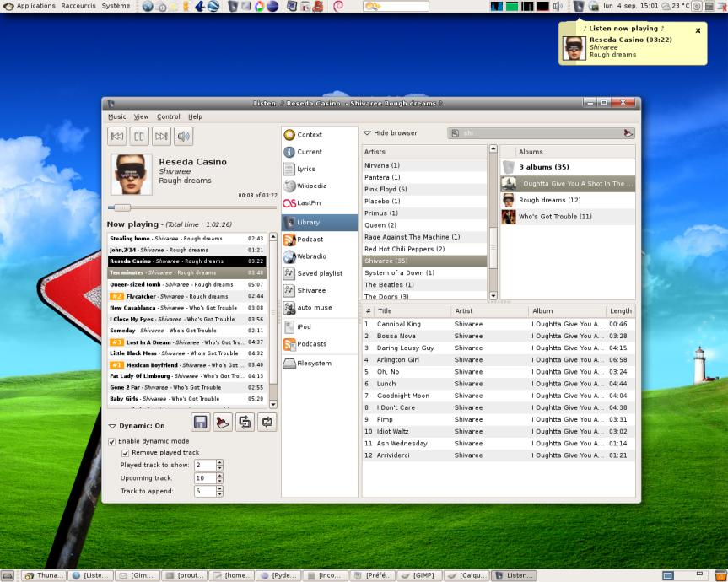The height and width of the screenshot is (582, 728).
Task: Select the 3 albums (35) row
Action: pyautogui.click(x=568, y=167)
